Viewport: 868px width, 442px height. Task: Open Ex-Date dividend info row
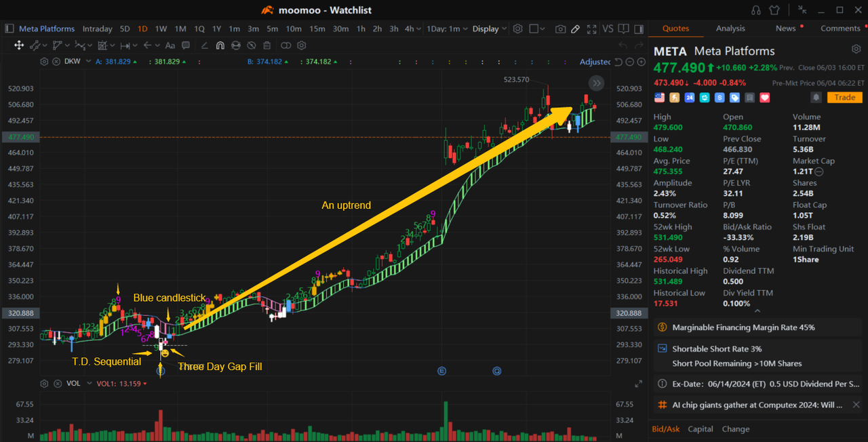point(758,384)
